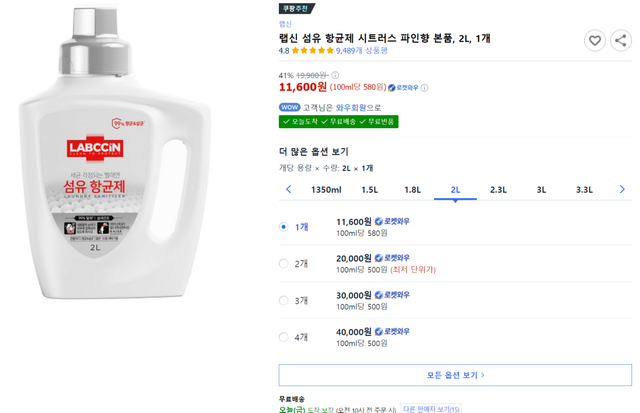
Task: Expand 모든 옵션 보기 options list
Action: [455, 375]
